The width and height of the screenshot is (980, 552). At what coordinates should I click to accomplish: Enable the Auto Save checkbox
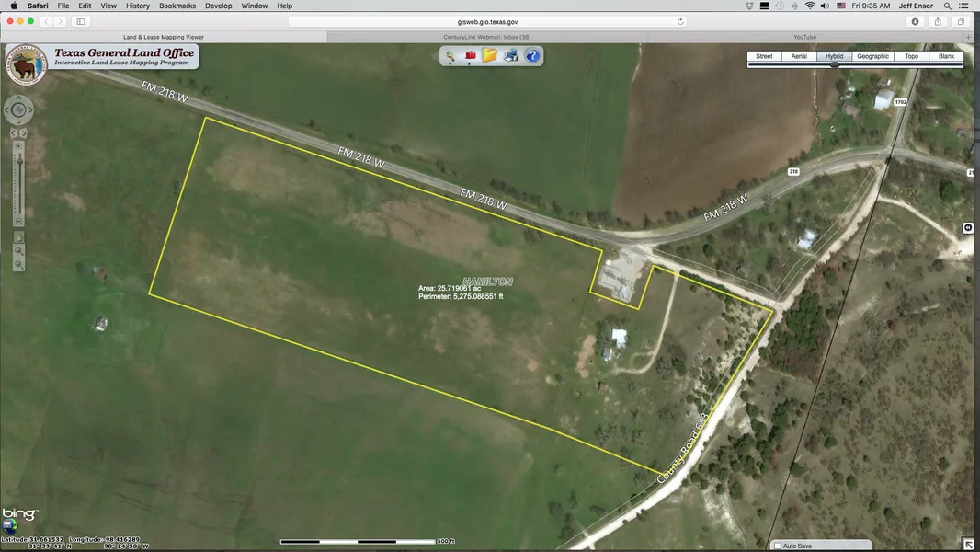point(778,546)
